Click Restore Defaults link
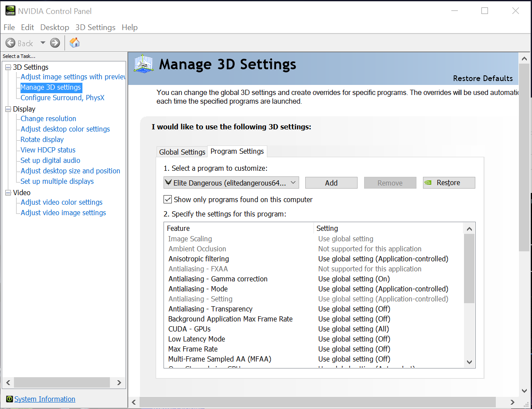The height and width of the screenshot is (409, 532). click(483, 78)
